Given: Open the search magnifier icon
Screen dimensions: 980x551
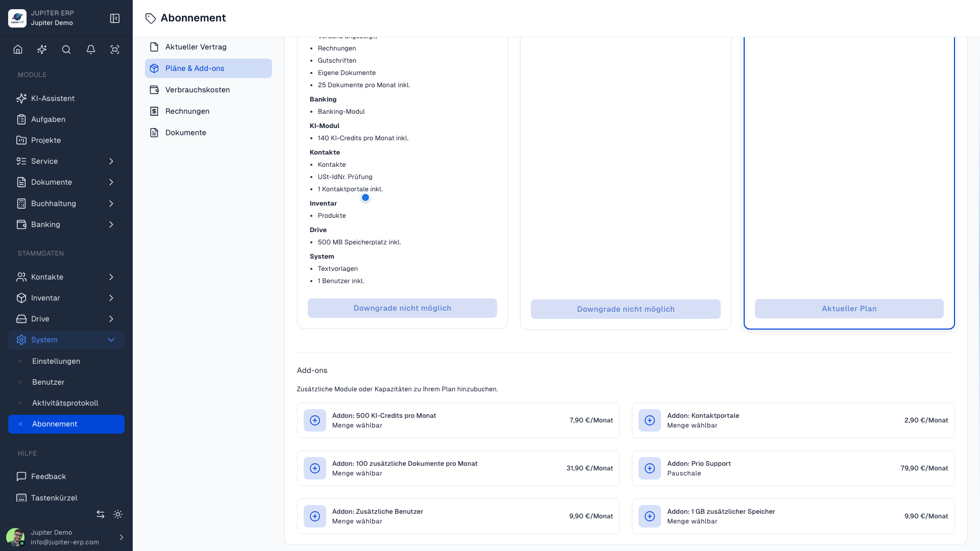Looking at the screenshot, I should [66, 49].
